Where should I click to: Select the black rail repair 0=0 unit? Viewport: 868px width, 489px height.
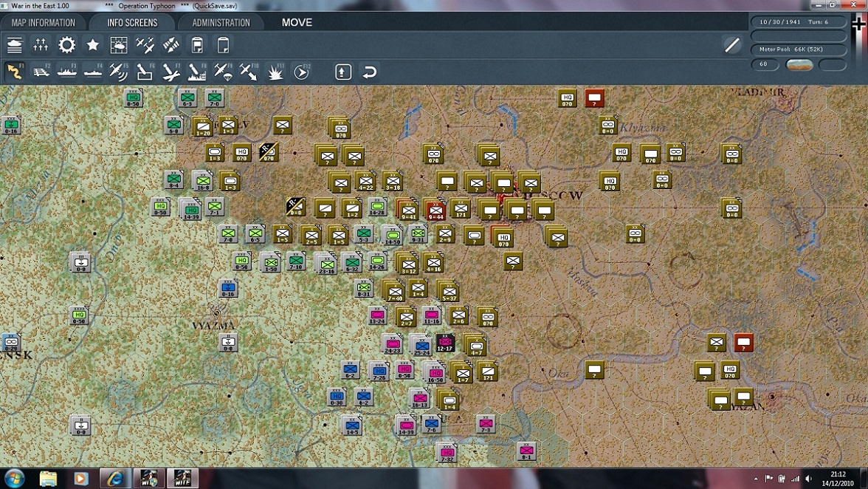(x=295, y=206)
